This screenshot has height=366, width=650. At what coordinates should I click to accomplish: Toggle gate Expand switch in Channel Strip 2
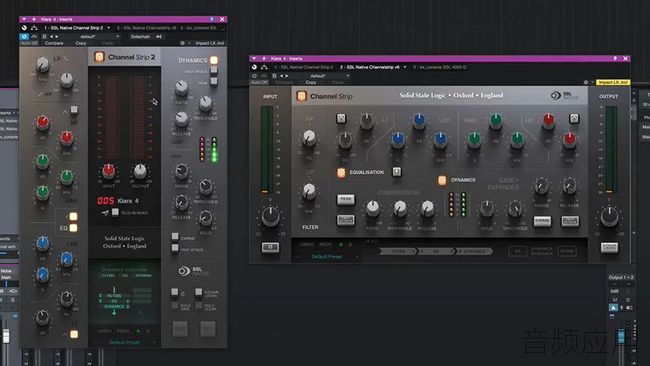coord(175,237)
